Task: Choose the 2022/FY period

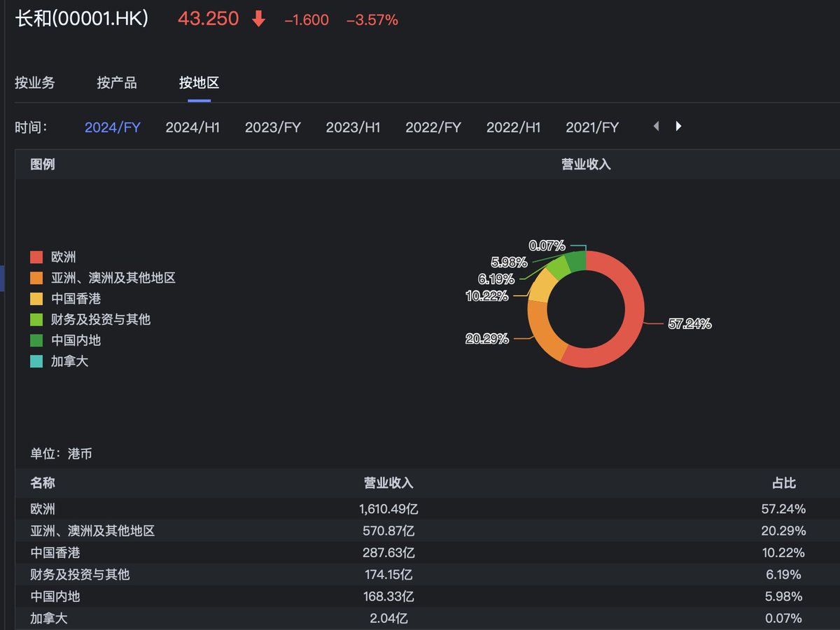Action: pyautogui.click(x=433, y=127)
